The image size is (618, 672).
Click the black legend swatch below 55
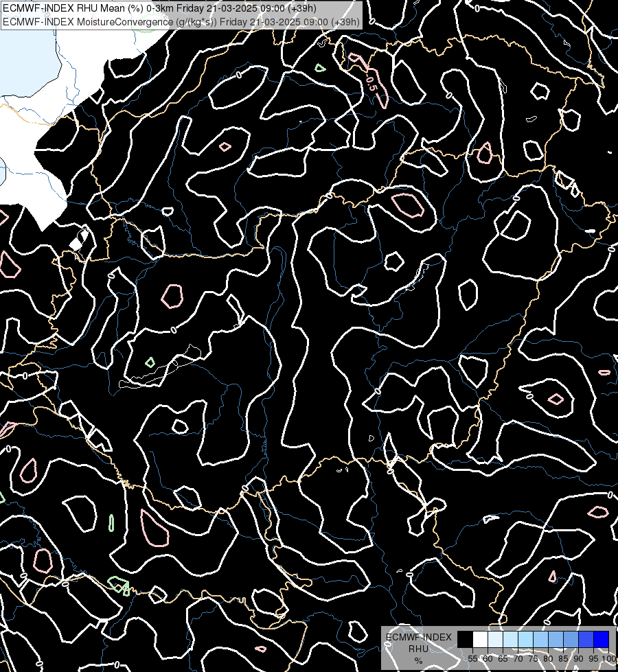coord(465,639)
